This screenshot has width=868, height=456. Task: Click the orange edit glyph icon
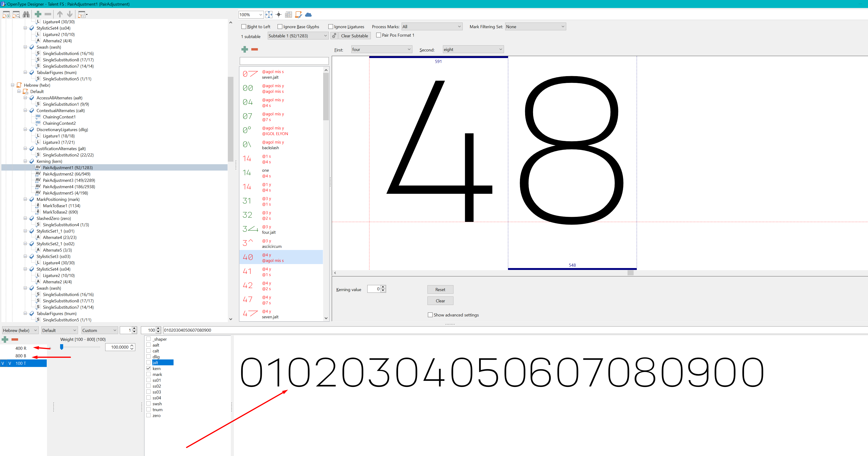click(x=298, y=15)
